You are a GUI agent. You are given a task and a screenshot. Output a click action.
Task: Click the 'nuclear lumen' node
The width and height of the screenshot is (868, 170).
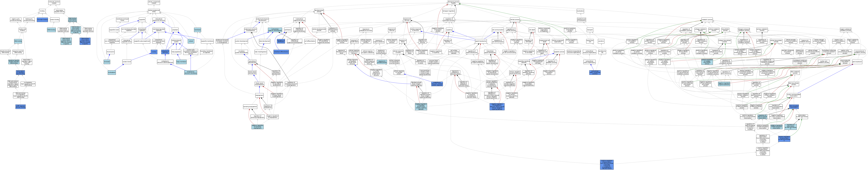[127, 62]
